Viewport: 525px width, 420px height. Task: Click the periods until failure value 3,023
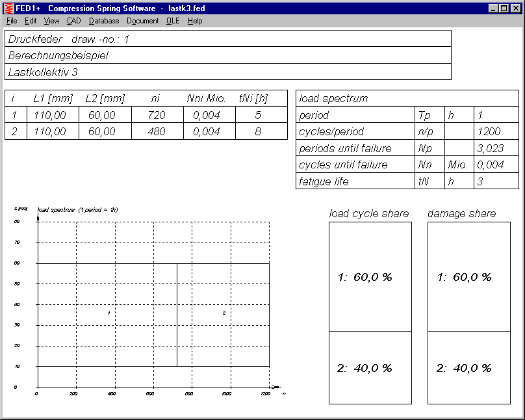tap(489, 148)
